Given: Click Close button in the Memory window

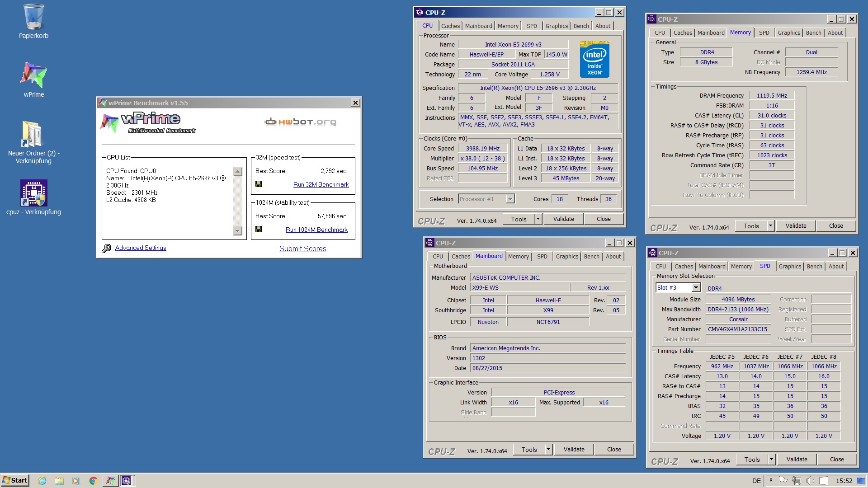Looking at the screenshot, I should coord(836,226).
